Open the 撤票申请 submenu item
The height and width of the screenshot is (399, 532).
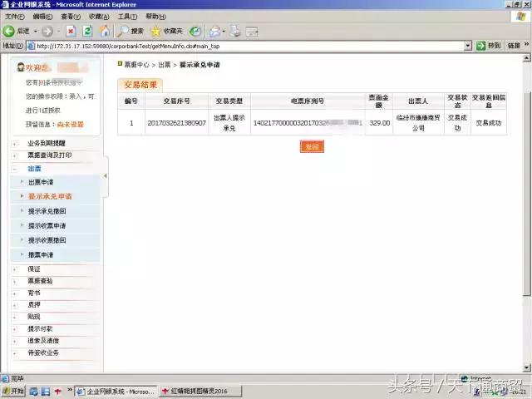click(41, 255)
